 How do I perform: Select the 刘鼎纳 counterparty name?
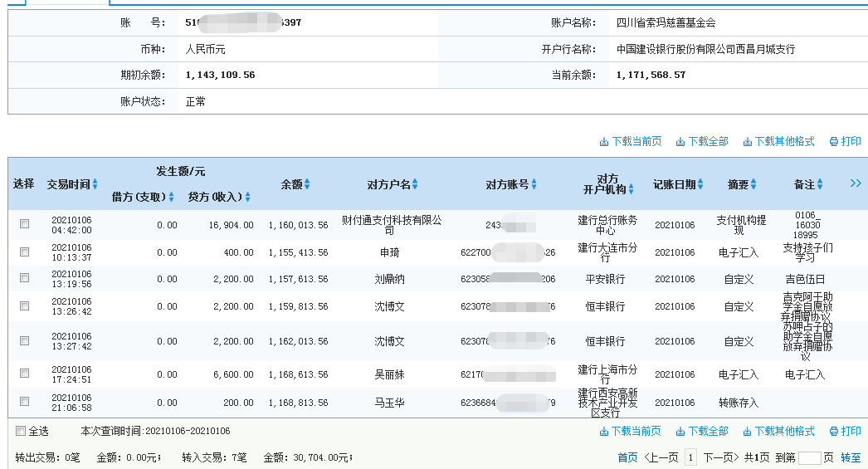point(390,280)
